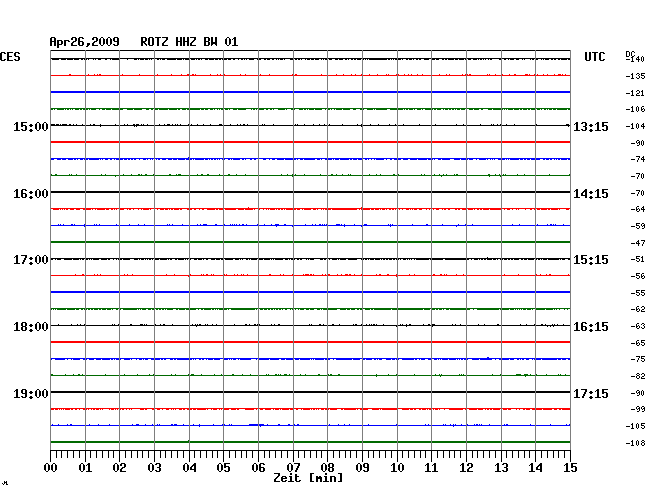Pick the DC value -106
The width and height of the screenshot is (650, 494).
click(x=635, y=109)
